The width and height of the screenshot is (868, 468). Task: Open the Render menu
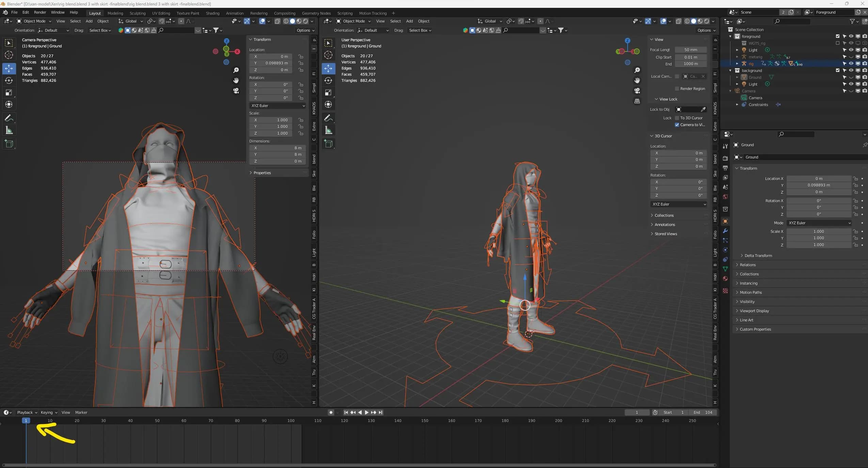click(x=40, y=12)
